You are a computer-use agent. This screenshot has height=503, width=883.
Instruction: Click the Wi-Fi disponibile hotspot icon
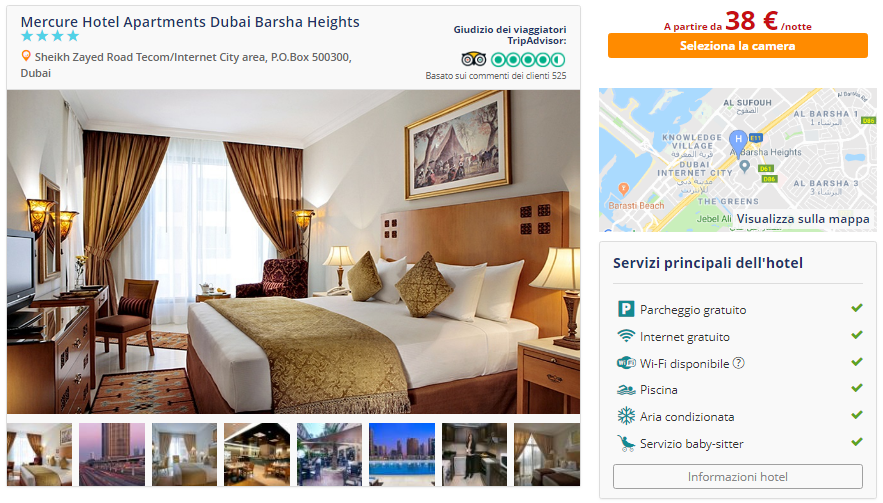626,363
